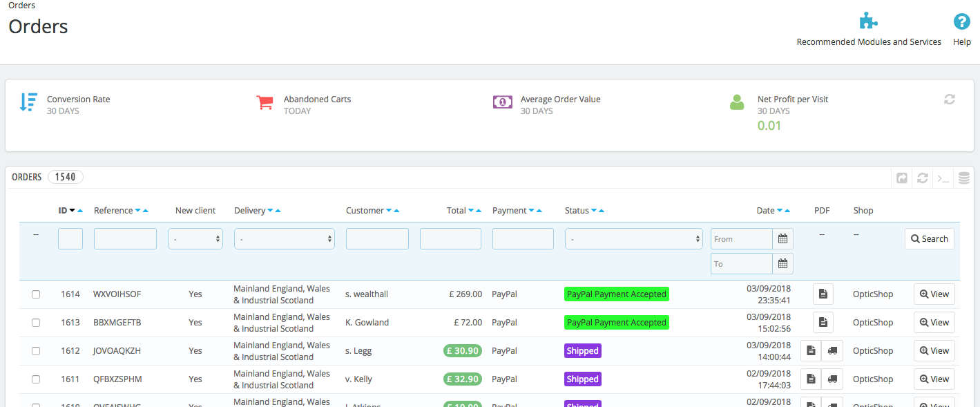Click the Reference filter input
Viewport: 980px width, 407px height.
point(125,239)
